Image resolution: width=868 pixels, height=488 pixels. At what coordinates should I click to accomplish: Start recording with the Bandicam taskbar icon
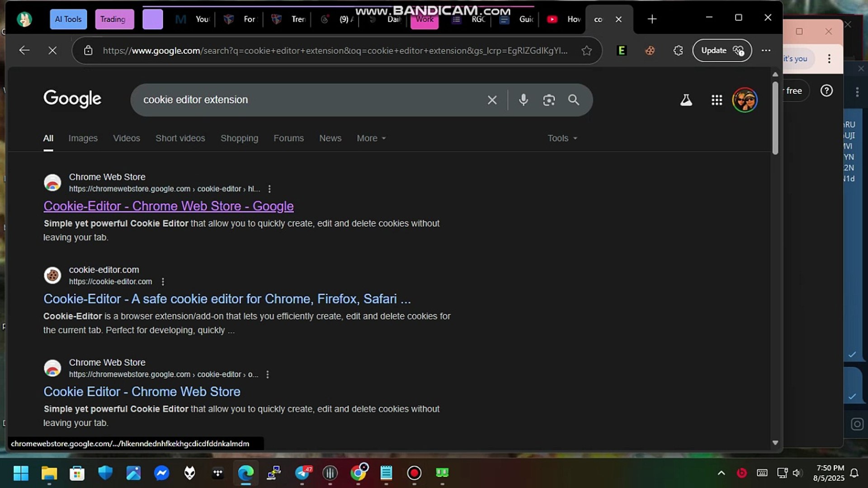pyautogui.click(x=414, y=473)
